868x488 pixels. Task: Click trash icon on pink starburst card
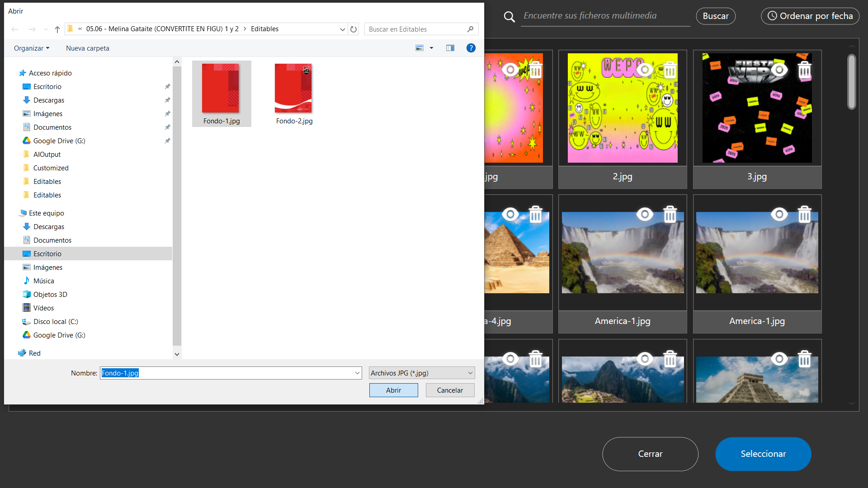coord(535,70)
